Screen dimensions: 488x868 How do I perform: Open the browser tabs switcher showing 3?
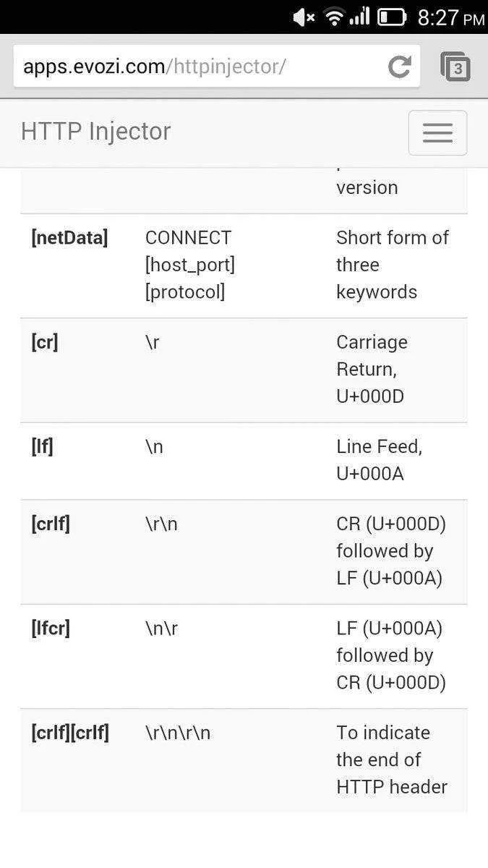[455, 67]
